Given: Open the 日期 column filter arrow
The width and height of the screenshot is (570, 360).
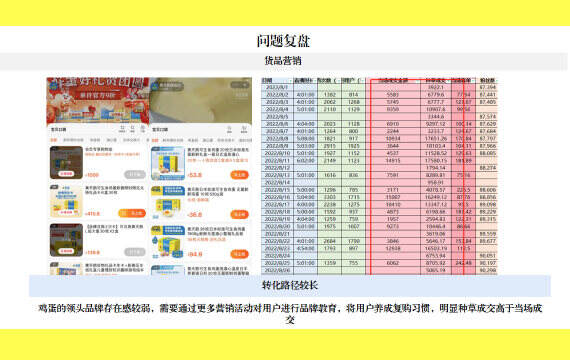Looking at the screenshot, I should point(290,81).
